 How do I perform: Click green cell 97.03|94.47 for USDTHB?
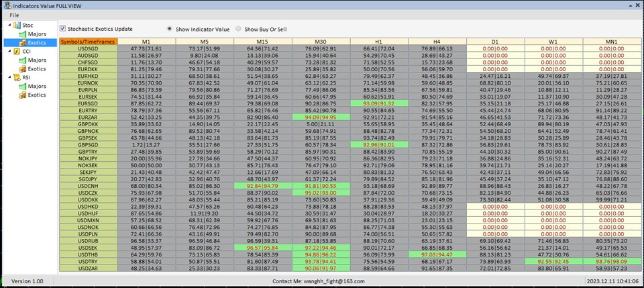click(437, 254)
